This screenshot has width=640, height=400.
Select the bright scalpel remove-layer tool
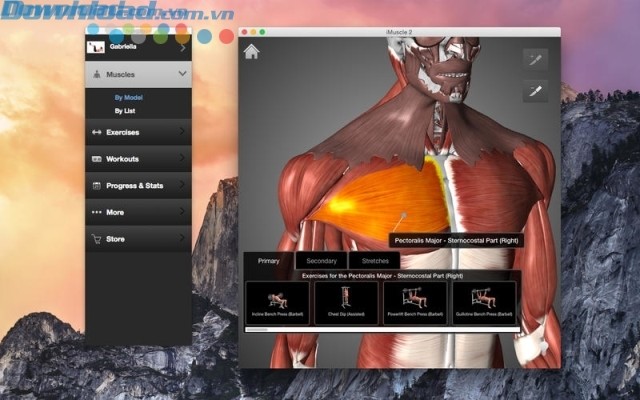536,91
